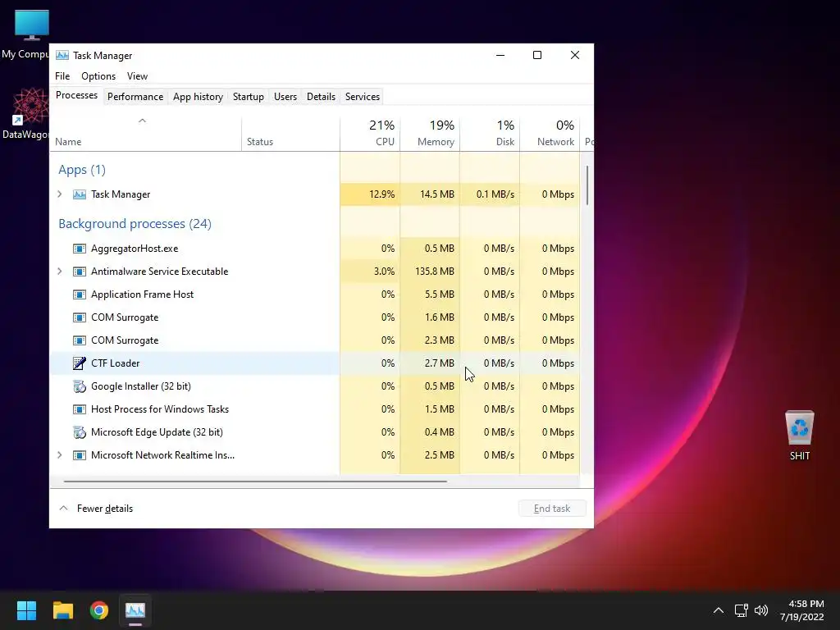Select the Application Frame Host process name
The image size is (840, 630).
pyautogui.click(x=142, y=294)
